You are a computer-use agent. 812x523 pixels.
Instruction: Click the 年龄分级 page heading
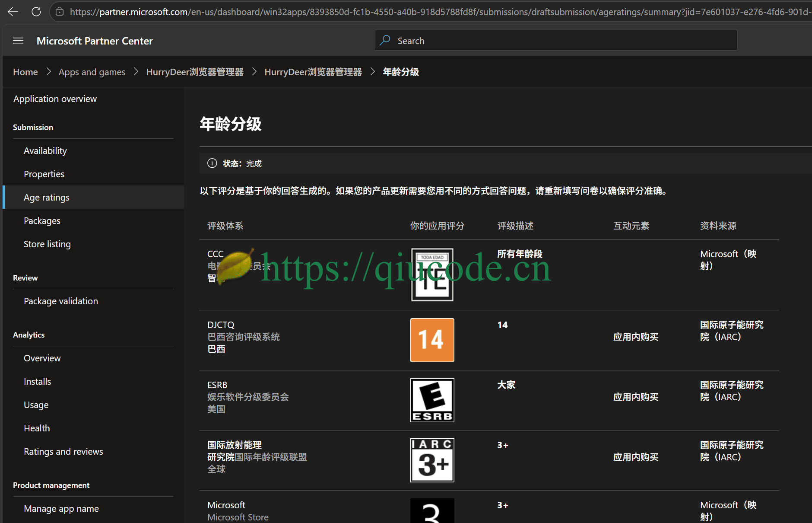tap(231, 124)
